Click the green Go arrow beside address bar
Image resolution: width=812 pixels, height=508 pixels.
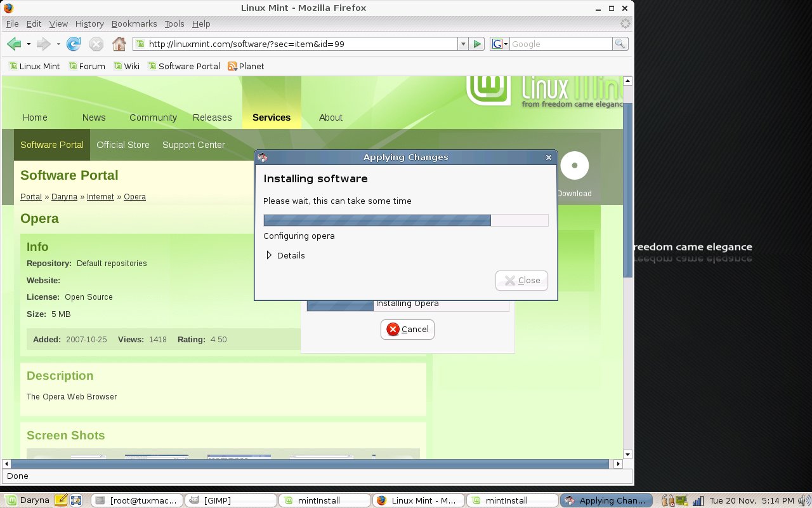coord(478,44)
